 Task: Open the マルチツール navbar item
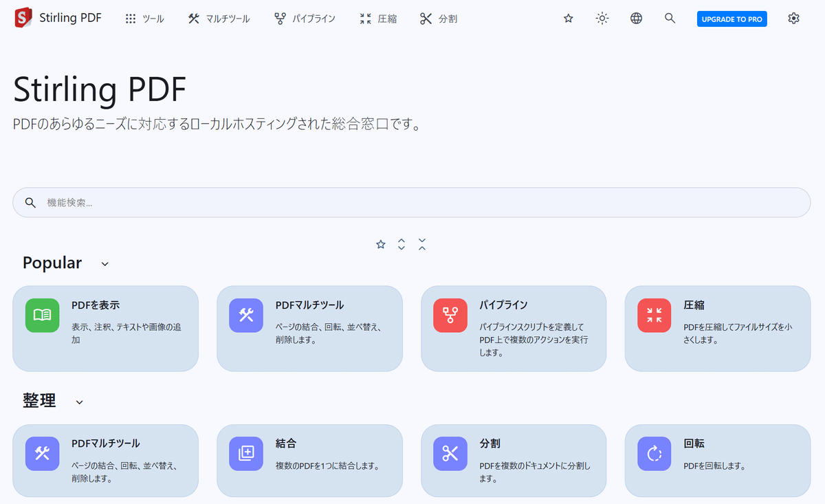[219, 19]
